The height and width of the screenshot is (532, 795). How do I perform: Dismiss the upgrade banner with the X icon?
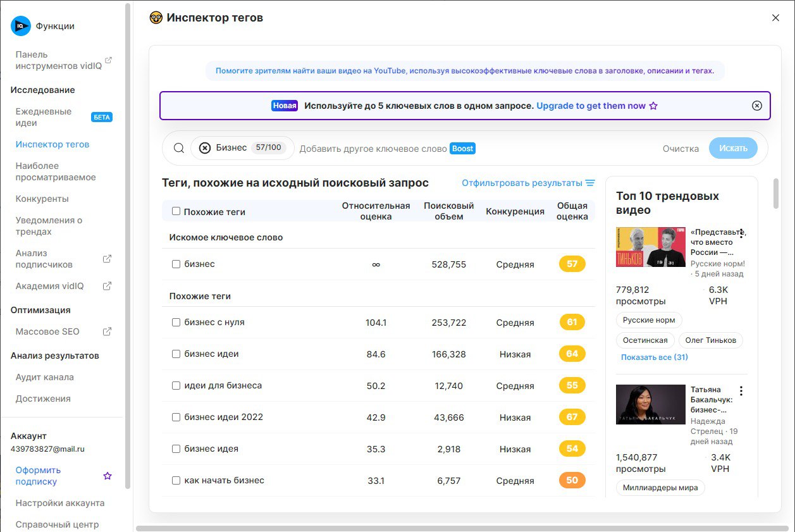[x=756, y=106]
